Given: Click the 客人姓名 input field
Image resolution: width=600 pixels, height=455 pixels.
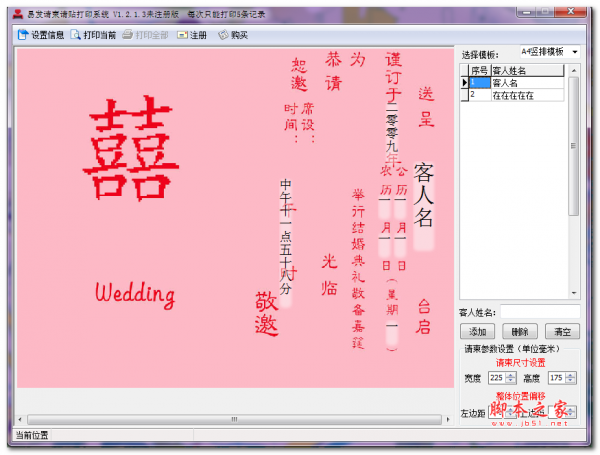Looking at the screenshot, I should 540,312.
